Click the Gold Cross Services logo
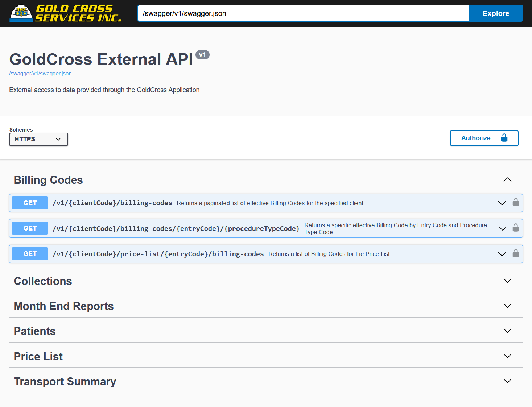The width and height of the screenshot is (532, 407). click(x=65, y=13)
